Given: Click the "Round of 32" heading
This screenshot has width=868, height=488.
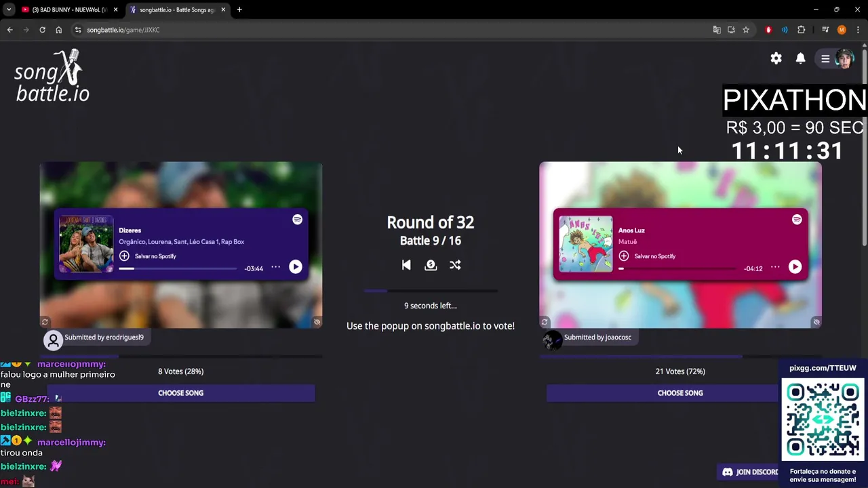Looking at the screenshot, I should (x=431, y=222).
